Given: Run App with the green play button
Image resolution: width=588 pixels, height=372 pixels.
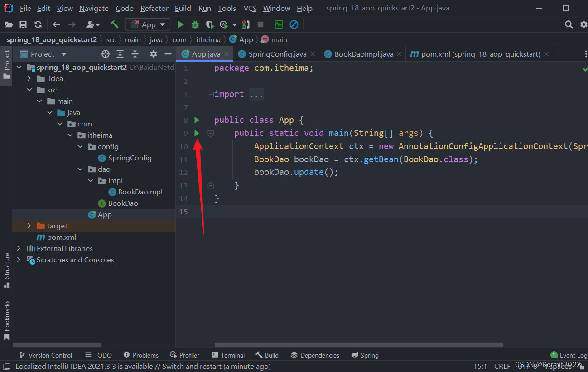Looking at the screenshot, I should [x=181, y=24].
